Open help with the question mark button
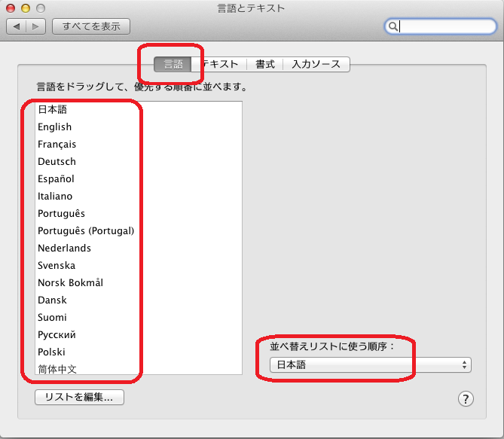Screen dimensions: 504x439 466,399
